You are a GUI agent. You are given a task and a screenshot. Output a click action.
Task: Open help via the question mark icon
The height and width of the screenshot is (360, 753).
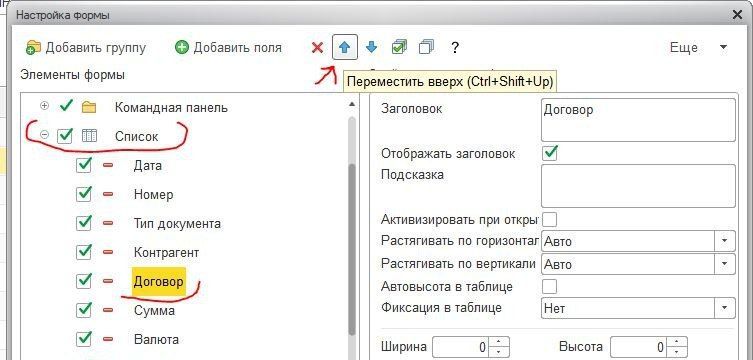coord(454,48)
